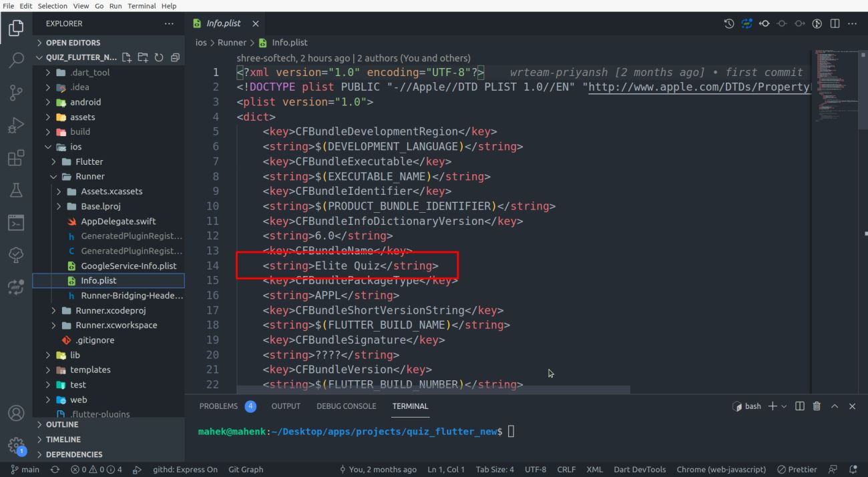Expand the android folder
The height and width of the screenshot is (477, 868).
click(x=85, y=102)
